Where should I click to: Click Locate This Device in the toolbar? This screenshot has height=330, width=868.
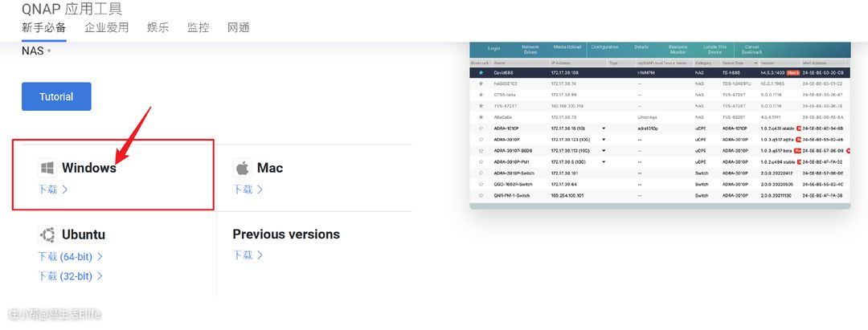tap(714, 48)
